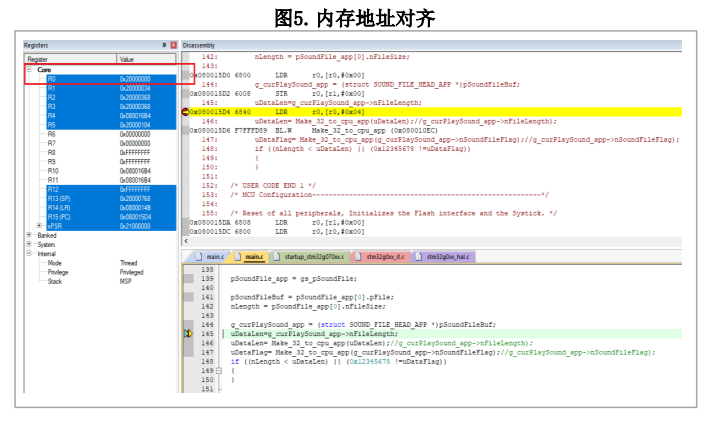Click the R15 (PC) value 0x080015D4
The height and width of the screenshot is (421, 716).
click(135, 217)
